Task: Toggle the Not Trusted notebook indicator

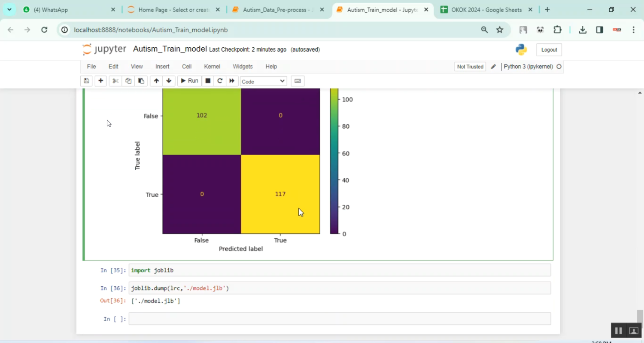Action: point(470,67)
